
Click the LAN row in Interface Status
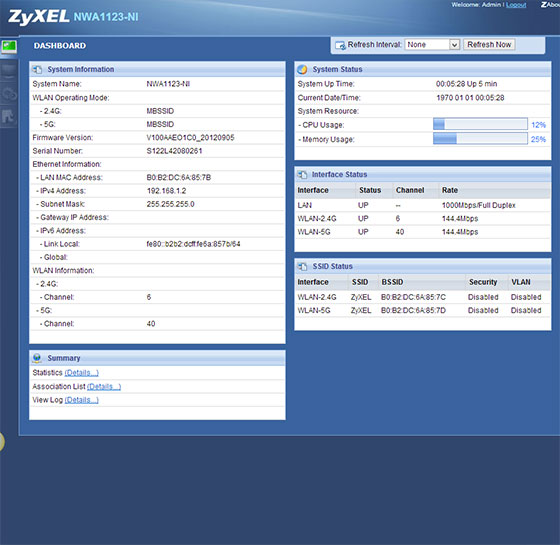pos(423,205)
